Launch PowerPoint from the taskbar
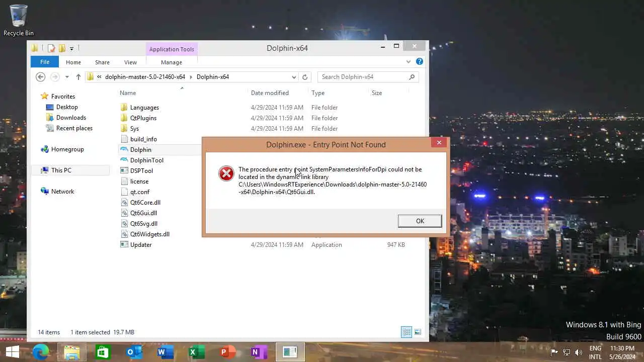Viewport: 644px width, 362px height. [228, 352]
